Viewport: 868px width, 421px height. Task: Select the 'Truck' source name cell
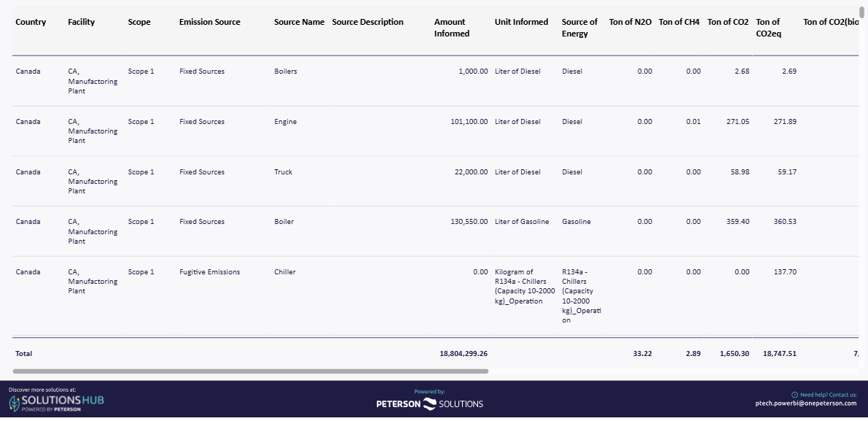pos(284,172)
